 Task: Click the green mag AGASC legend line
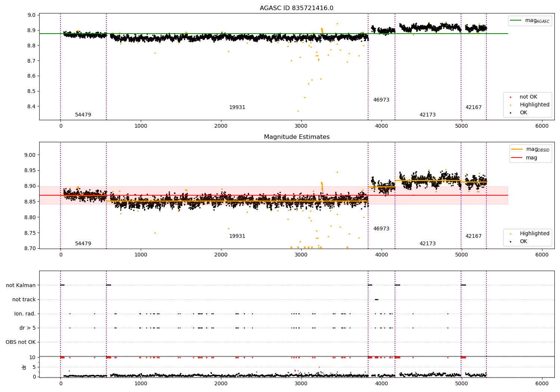point(516,21)
